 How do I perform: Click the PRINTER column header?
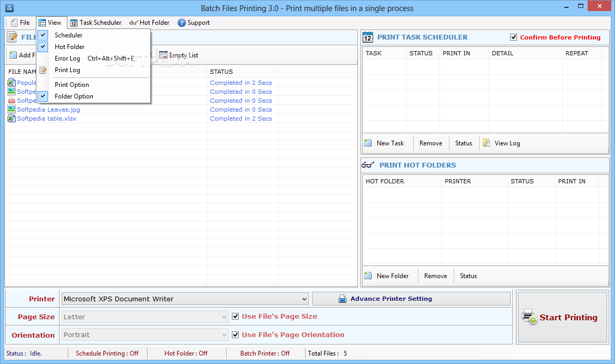pos(475,181)
